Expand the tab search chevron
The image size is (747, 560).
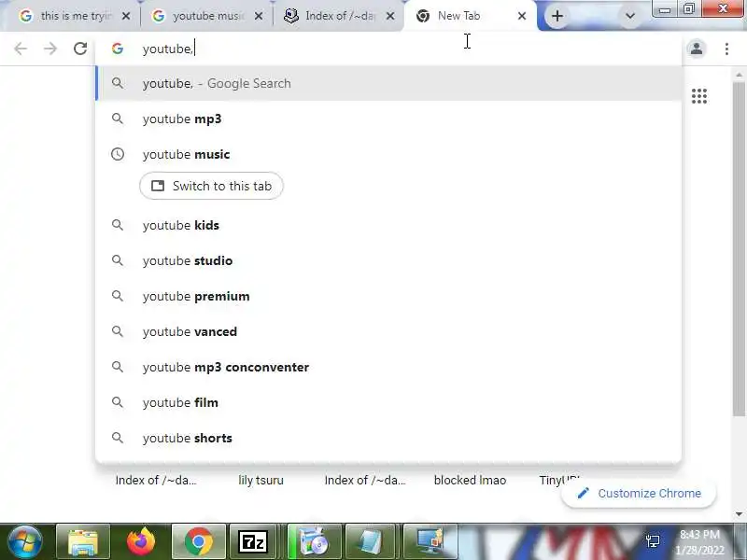629,16
